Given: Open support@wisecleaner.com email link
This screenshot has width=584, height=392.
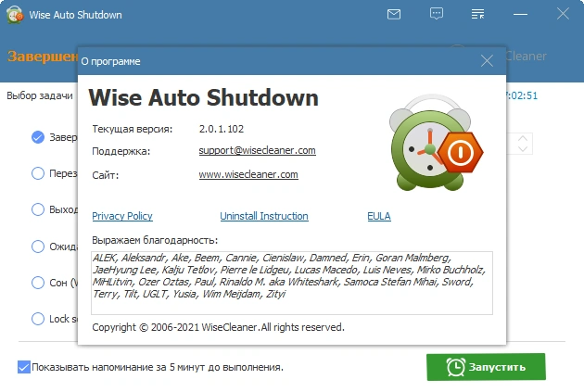Looking at the screenshot, I should click(x=257, y=150).
